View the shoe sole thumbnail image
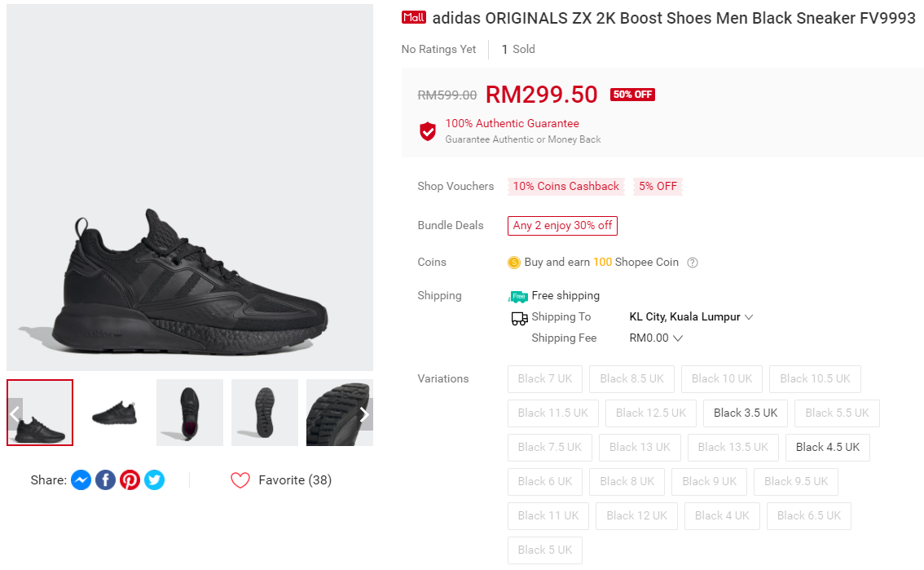The height and width of the screenshot is (570, 924). click(265, 413)
